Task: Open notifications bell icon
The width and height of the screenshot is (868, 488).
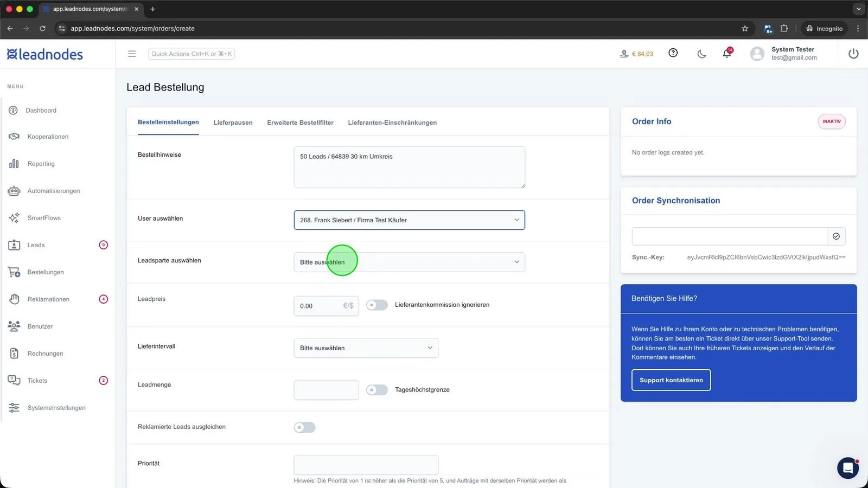Action: [x=727, y=53]
